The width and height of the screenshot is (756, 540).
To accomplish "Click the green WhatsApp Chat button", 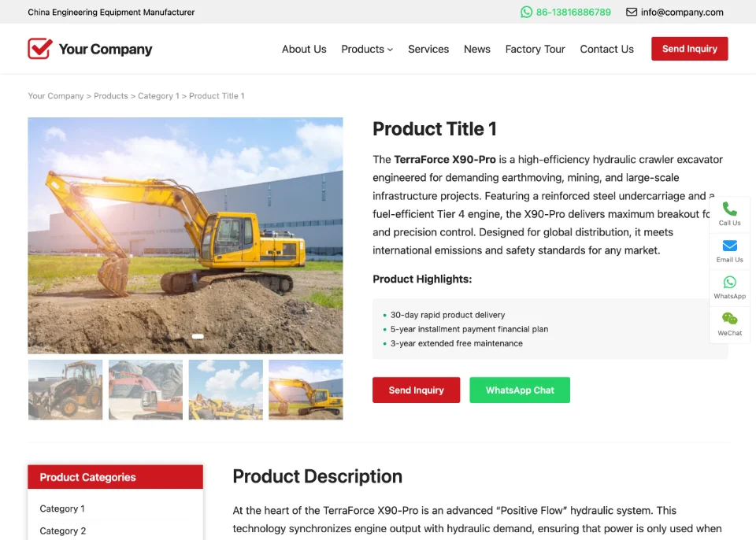I will [x=520, y=390].
